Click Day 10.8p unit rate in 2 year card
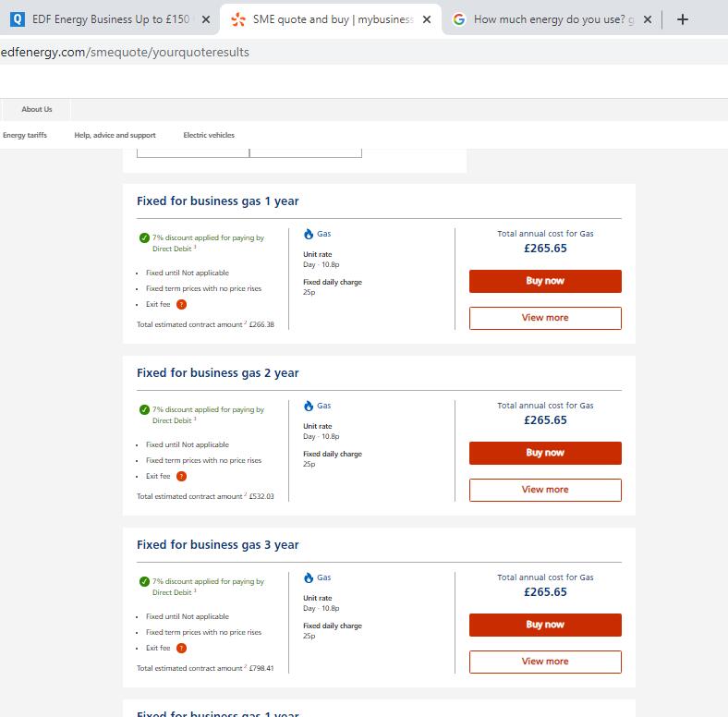 pos(322,436)
